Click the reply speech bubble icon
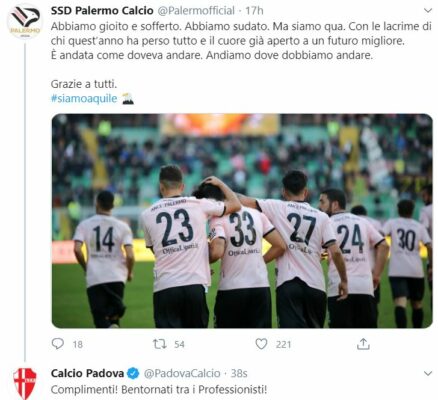Image resolution: width=438 pixels, height=400 pixels. [x=58, y=344]
